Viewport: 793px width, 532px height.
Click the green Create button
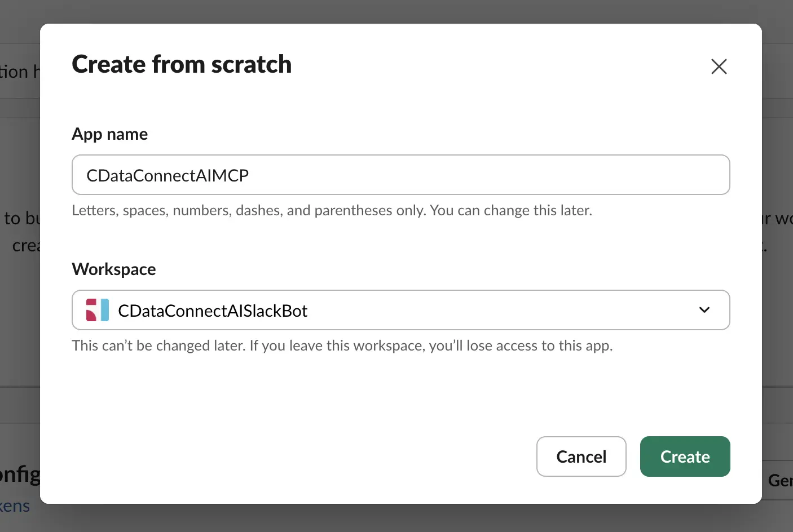pos(685,456)
